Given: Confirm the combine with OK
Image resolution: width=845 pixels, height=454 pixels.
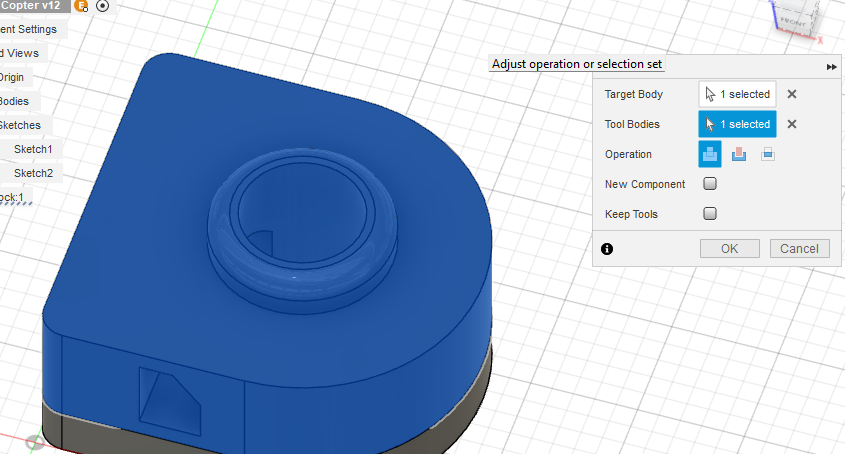Looking at the screenshot, I should tap(730, 249).
